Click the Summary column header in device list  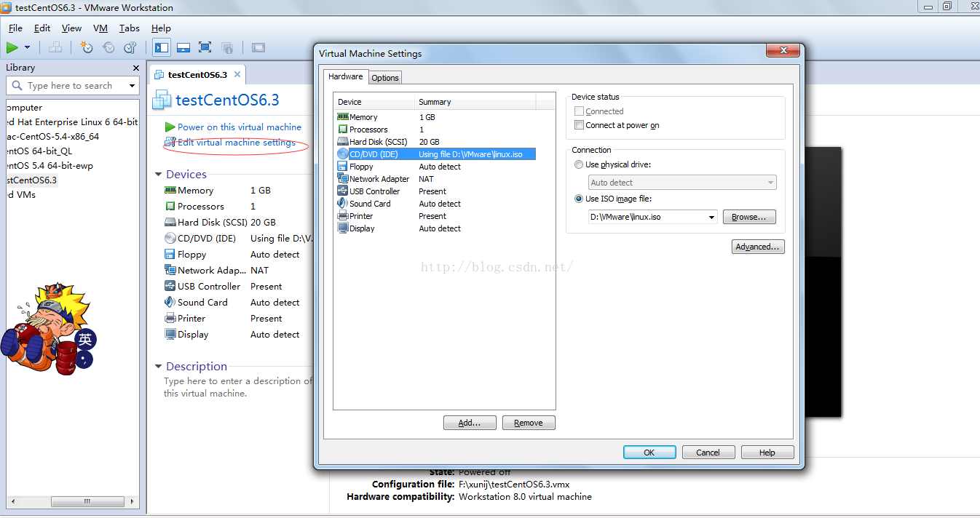(x=475, y=102)
